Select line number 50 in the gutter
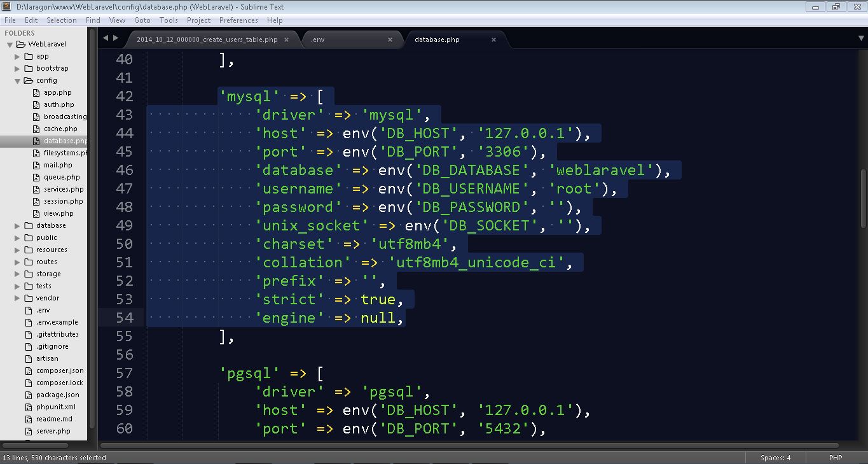This screenshot has width=868, height=464. pos(125,244)
